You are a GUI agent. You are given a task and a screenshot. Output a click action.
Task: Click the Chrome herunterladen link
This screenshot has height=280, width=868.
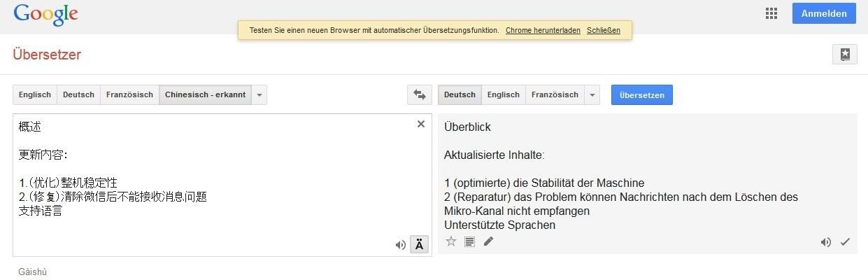543,31
